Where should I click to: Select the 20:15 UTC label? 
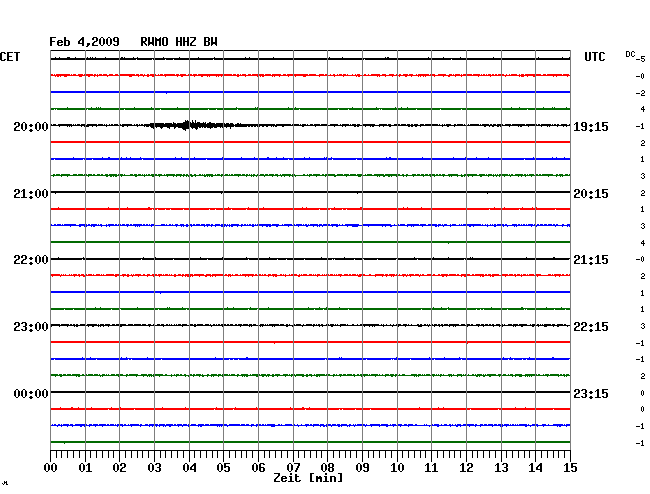pos(591,194)
